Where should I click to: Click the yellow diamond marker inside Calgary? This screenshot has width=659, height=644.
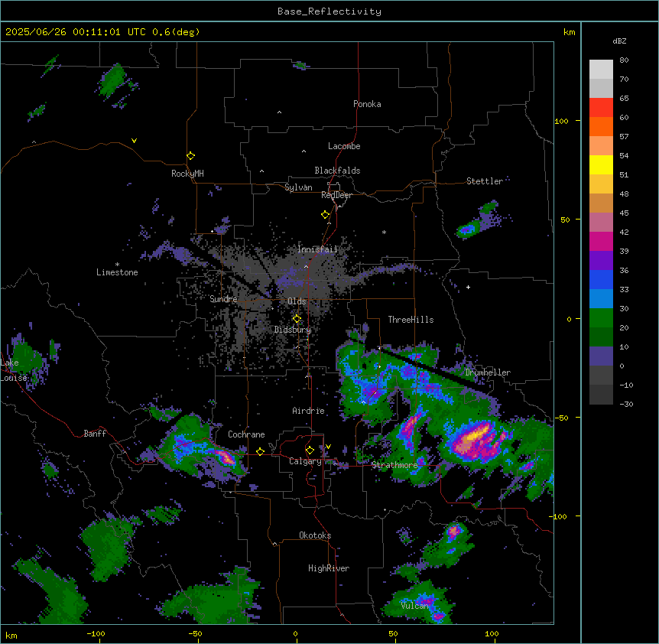click(x=310, y=450)
